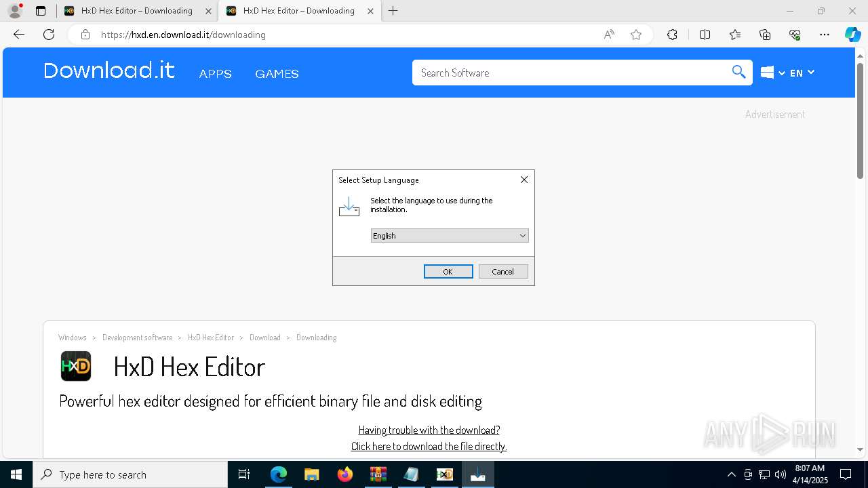The width and height of the screenshot is (868, 488).
Task: Open Windows breadcrumb link
Action: pyautogui.click(x=73, y=338)
